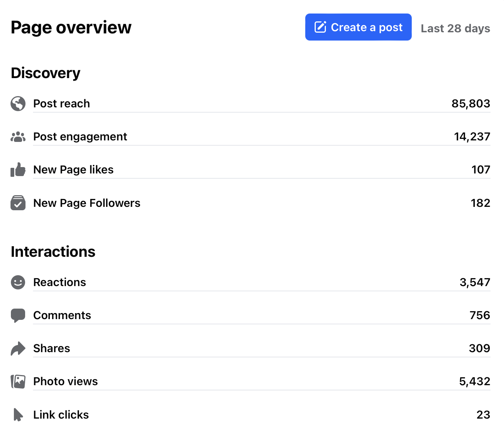
Task: Select the New Page Followers label
Action: (x=87, y=203)
